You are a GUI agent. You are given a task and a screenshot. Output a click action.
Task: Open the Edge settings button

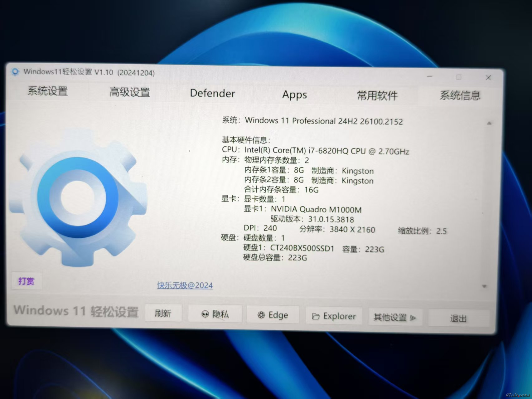pos(273,315)
